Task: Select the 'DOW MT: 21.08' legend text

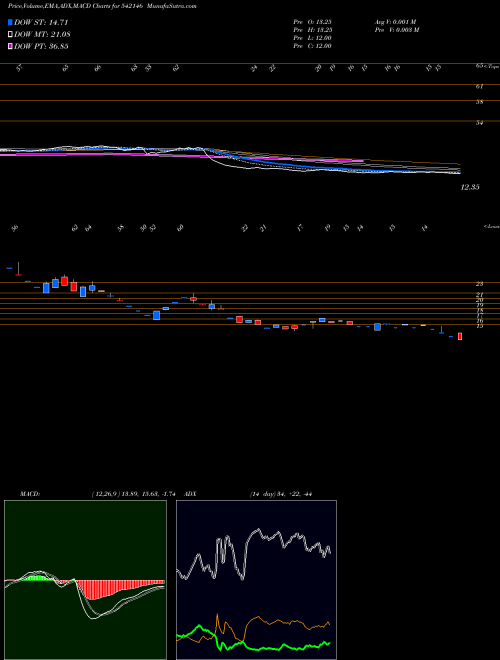Action: coord(41,35)
